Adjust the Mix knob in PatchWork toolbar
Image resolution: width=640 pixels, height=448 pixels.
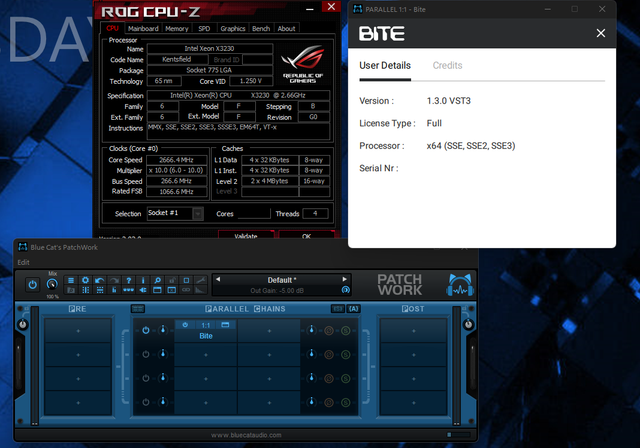pos(52,284)
